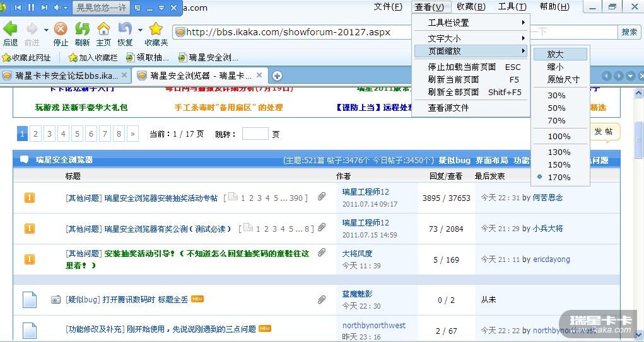
Task: Click sticky icon beside 安装抽奖活动专帖
Action: 29,198
